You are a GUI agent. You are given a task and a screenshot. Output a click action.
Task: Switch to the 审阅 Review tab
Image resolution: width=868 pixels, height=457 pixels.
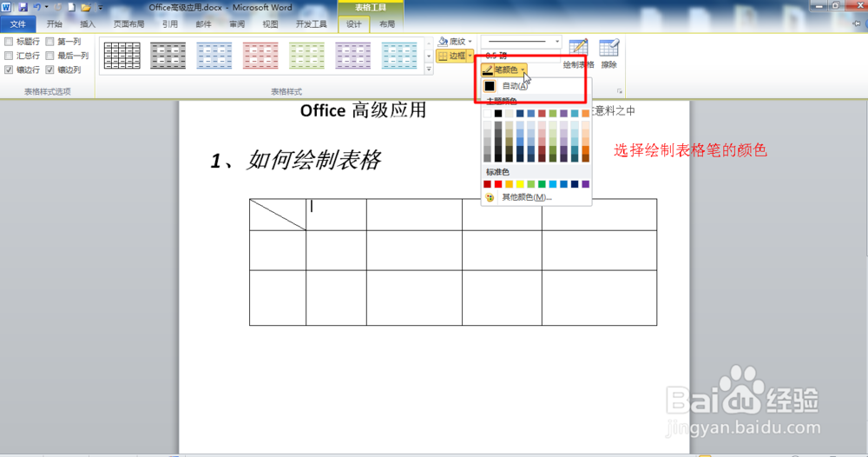pyautogui.click(x=237, y=23)
